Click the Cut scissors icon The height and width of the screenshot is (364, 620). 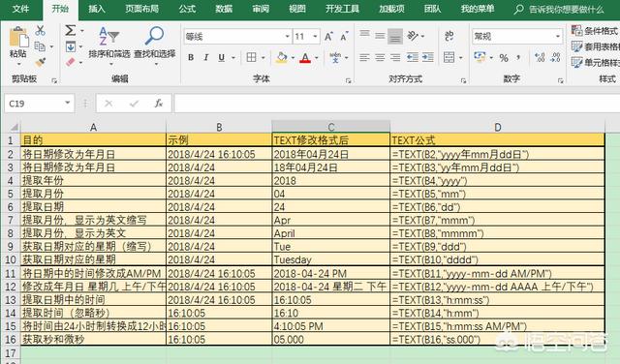point(40,30)
